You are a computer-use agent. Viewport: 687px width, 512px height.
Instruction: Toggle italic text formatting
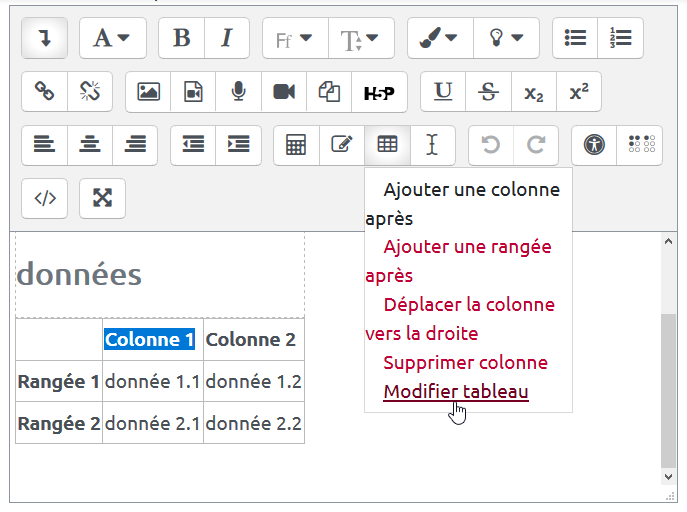(227, 39)
